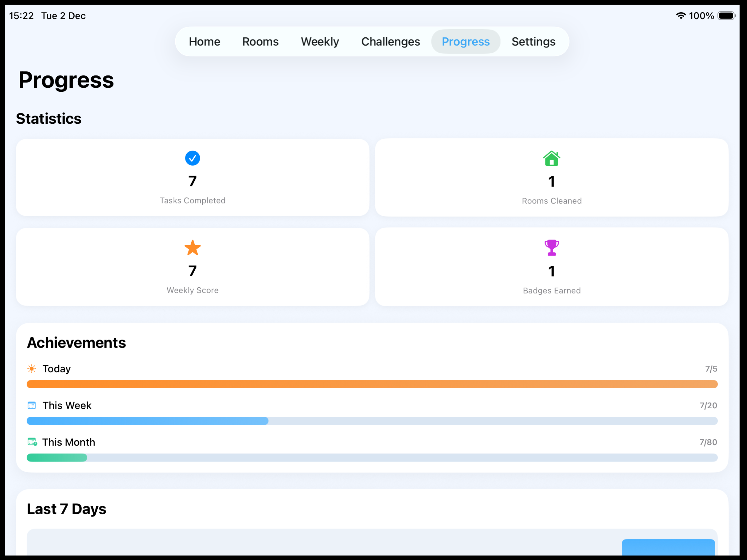Click the Last 7 Days heading

pyautogui.click(x=67, y=509)
